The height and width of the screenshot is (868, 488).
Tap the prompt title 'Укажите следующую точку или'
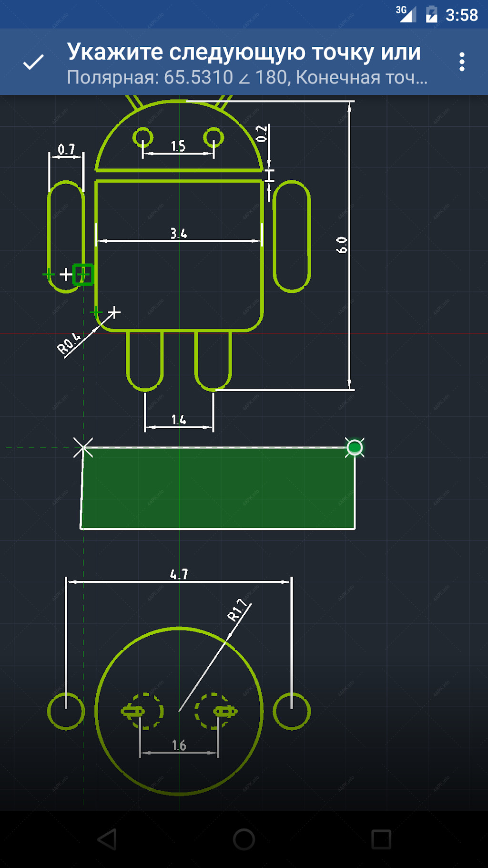[x=244, y=52]
